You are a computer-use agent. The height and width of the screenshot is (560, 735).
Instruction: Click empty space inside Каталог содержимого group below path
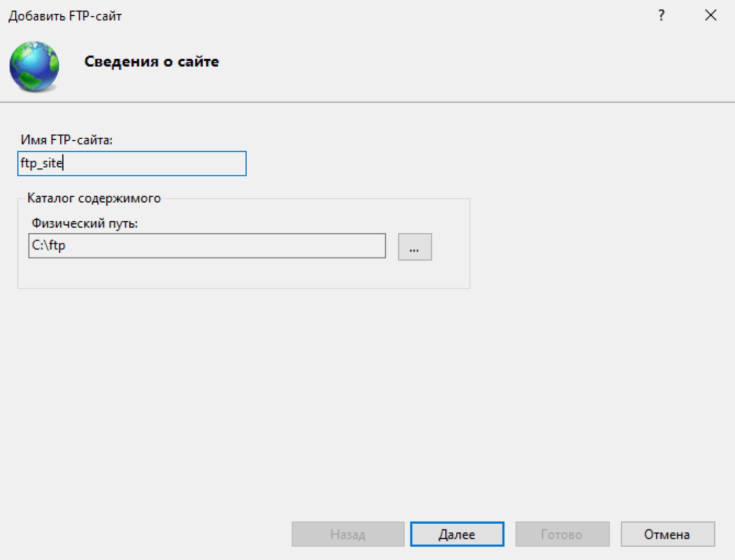tap(239, 273)
